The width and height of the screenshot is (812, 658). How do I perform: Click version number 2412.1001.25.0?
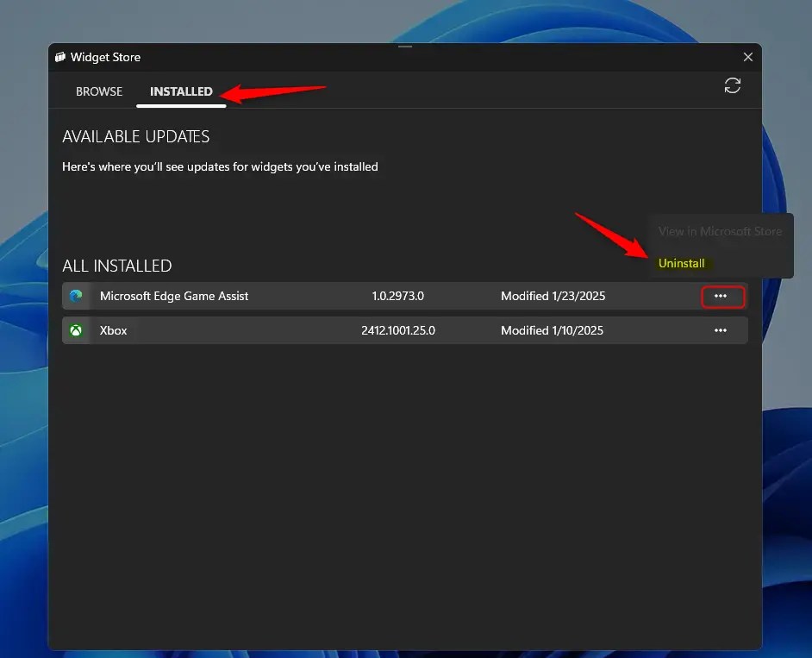pos(398,330)
